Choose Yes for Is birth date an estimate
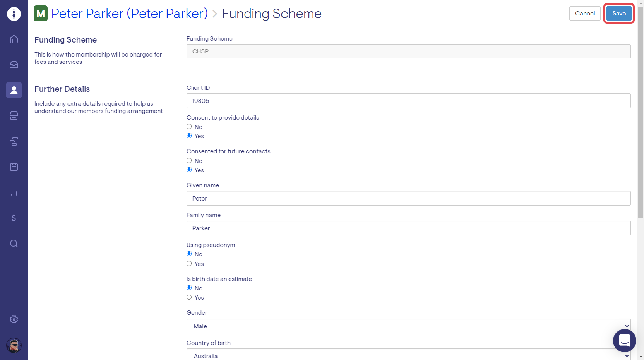The image size is (644, 360). tap(189, 297)
